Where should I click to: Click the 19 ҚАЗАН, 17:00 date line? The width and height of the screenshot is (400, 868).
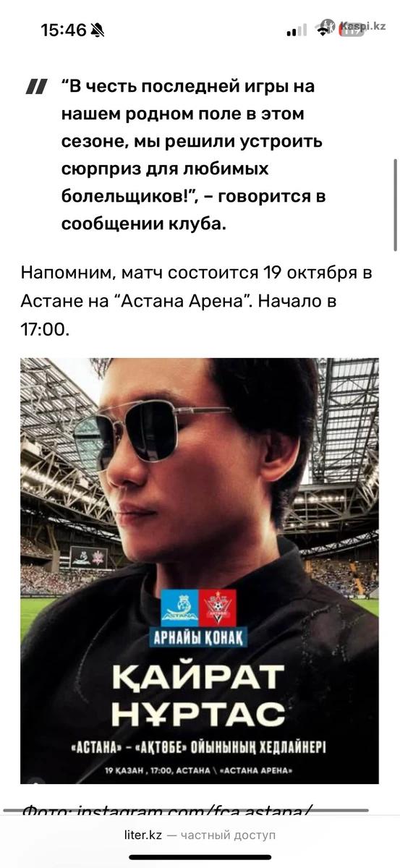[x=199, y=771]
